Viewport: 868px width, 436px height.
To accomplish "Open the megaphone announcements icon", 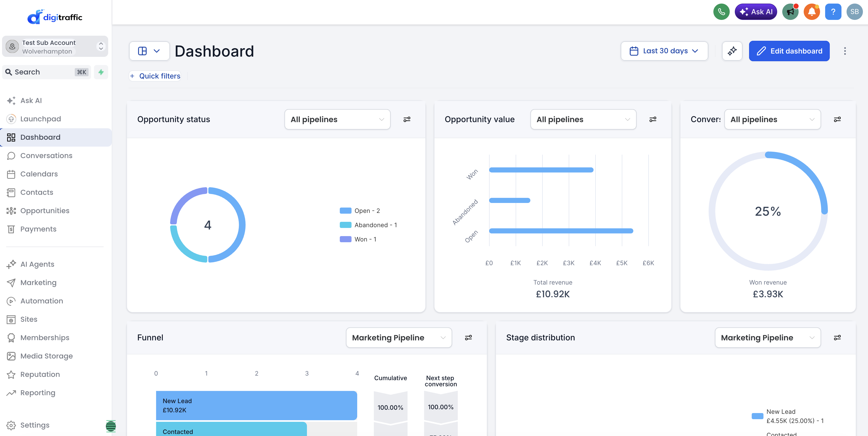I will [790, 12].
